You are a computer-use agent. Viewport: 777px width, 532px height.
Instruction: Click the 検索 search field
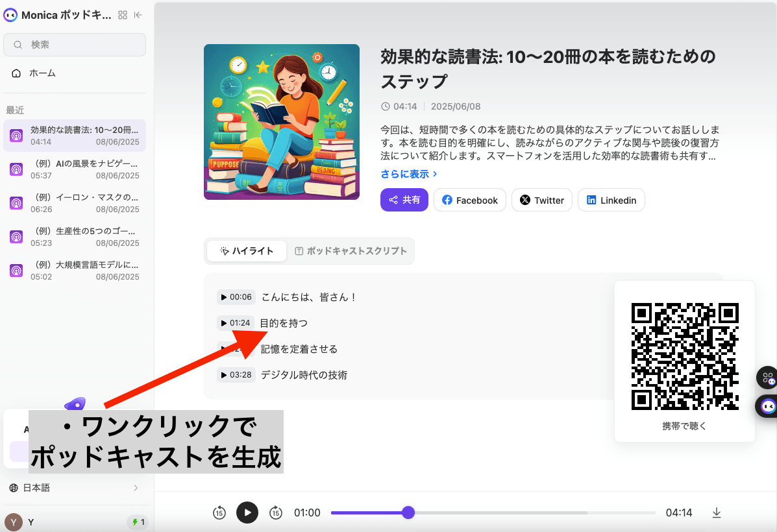[x=74, y=45]
